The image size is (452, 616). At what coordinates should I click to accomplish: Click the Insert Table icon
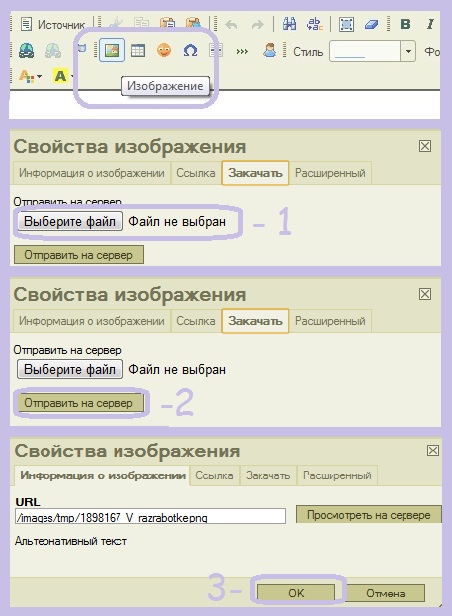(x=138, y=51)
